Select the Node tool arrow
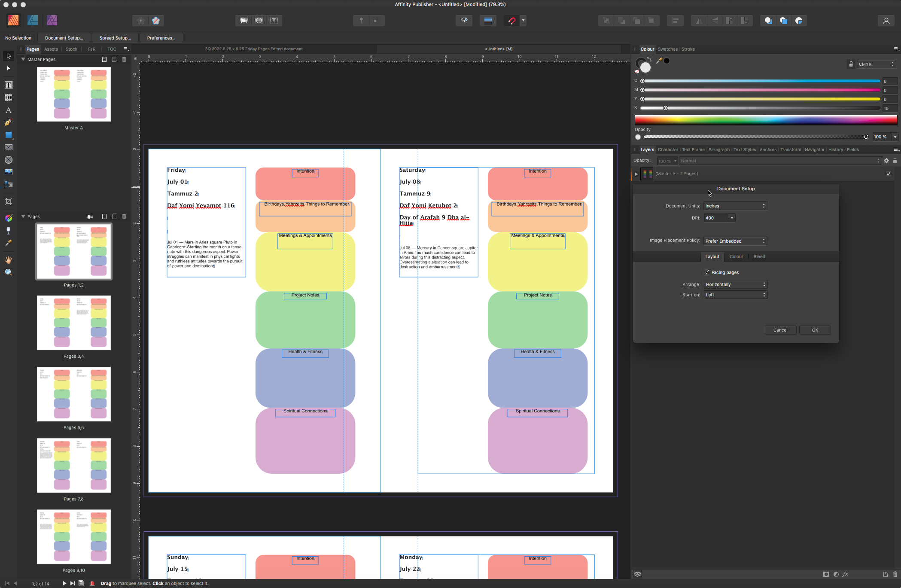Screen dimensions: 901x588 click(9, 68)
